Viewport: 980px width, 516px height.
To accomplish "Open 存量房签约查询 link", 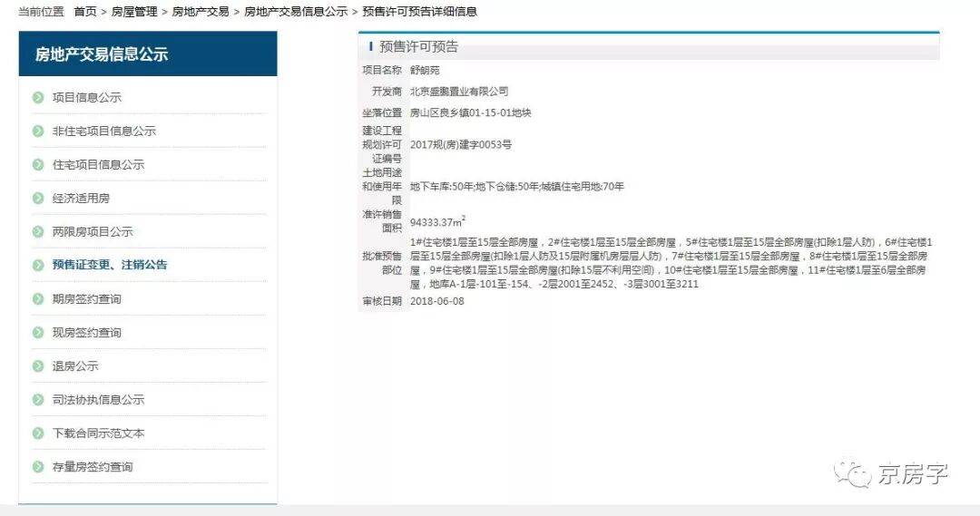I will [x=93, y=467].
